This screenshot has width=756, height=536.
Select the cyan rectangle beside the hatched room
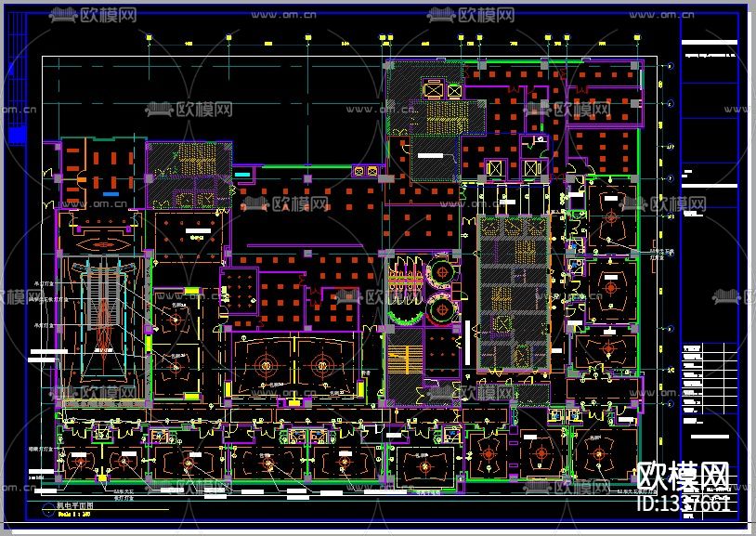242,174
